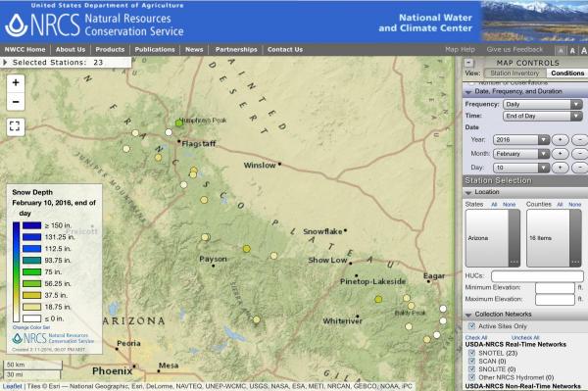The width and height of the screenshot is (588, 391).
Task: Click the 75 in. green legend swatch
Action: coord(32,271)
